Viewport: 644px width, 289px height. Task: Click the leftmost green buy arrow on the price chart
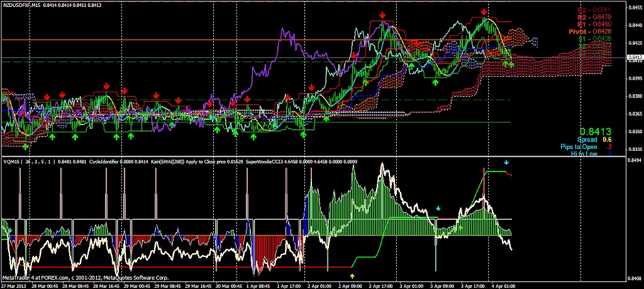tap(25, 146)
